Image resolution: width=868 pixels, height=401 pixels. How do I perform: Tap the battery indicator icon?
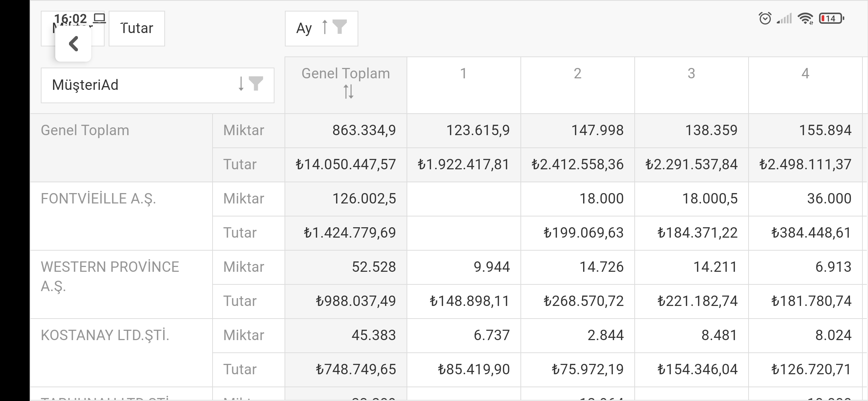[x=831, y=19]
